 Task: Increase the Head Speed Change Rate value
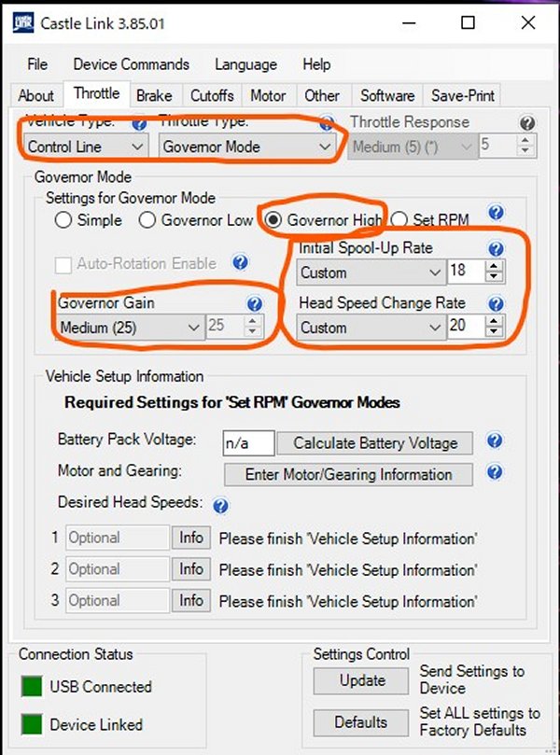pyautogui.click(x=495, y=322)
